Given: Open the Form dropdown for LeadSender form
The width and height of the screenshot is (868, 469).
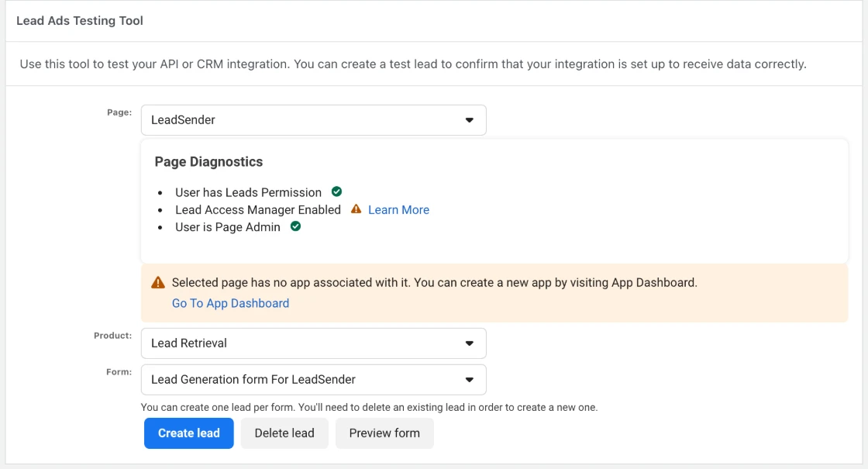Looking at the screenshot, I should [313, 380].
